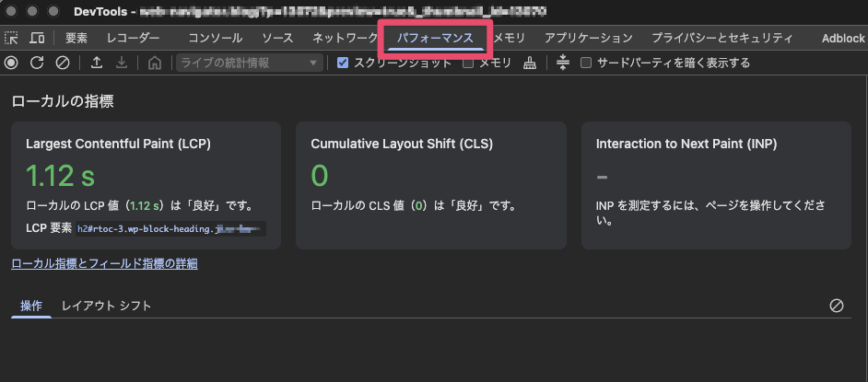Clear the recording with the clear icon
The height and width of the screenshot is (382, 868).
point(63,63)
